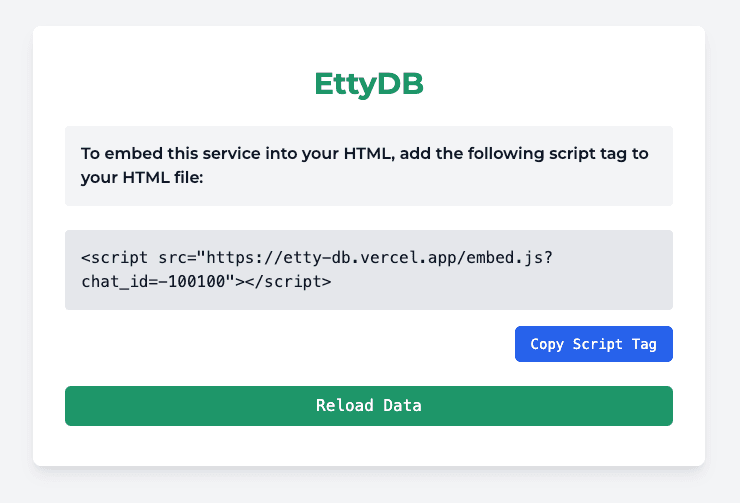The image size is (740, 503).
Task: Click 'embed.js?' in the code snippet
Action: click(x=509, y=258)
